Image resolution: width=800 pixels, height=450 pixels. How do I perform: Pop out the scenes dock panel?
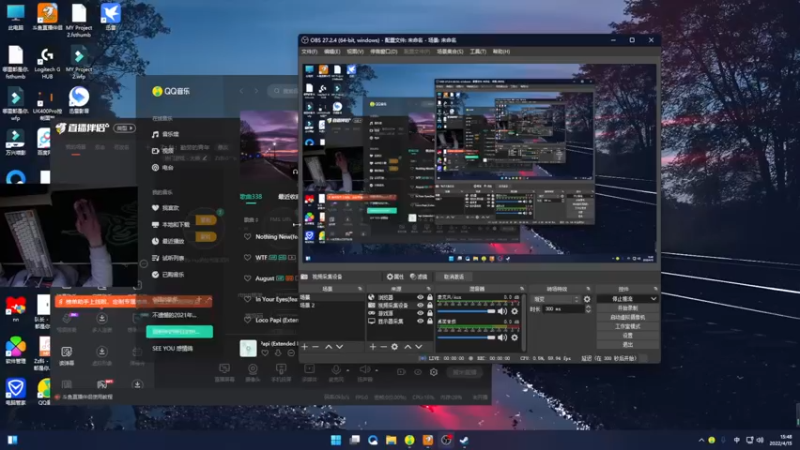coord(360,289)
